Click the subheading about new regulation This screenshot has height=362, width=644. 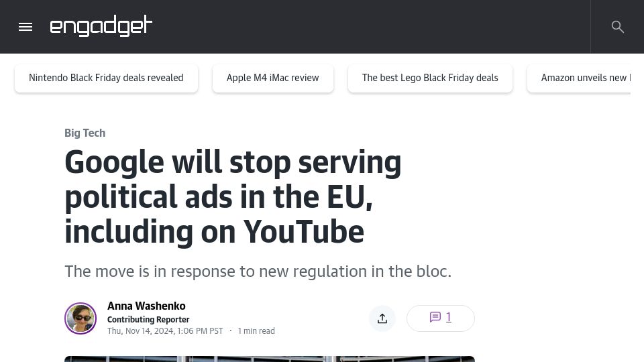(x=258, y=271)
